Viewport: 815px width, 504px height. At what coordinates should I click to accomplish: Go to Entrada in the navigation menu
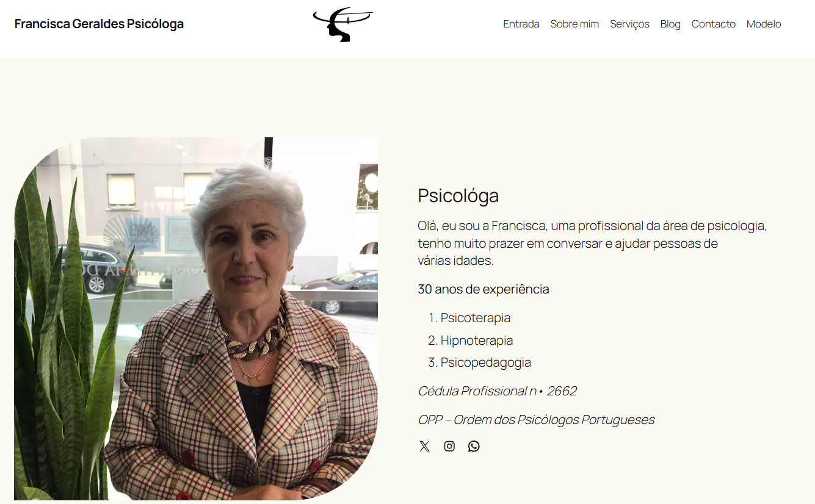(521, 24)
